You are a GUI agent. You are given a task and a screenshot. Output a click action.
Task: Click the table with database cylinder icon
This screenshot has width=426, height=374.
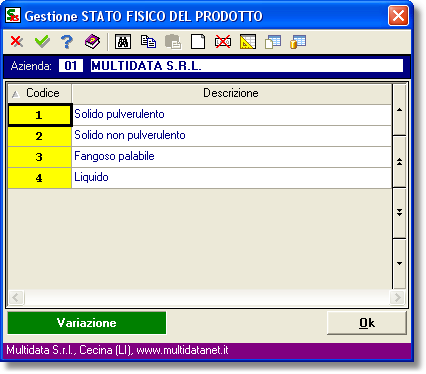pos(298,42)
